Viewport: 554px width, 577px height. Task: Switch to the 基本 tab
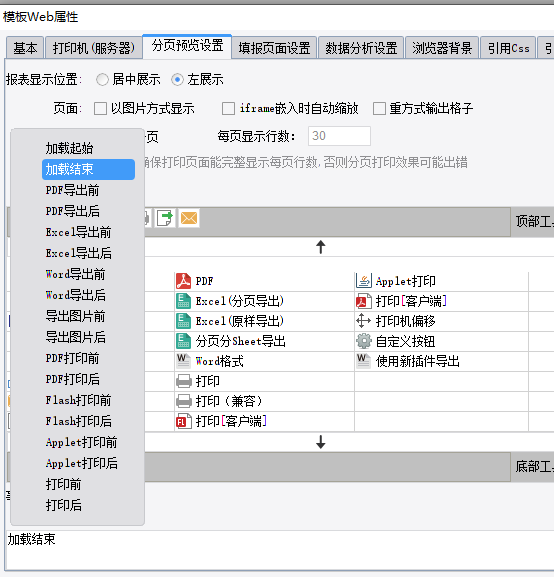tap(25, 48)
